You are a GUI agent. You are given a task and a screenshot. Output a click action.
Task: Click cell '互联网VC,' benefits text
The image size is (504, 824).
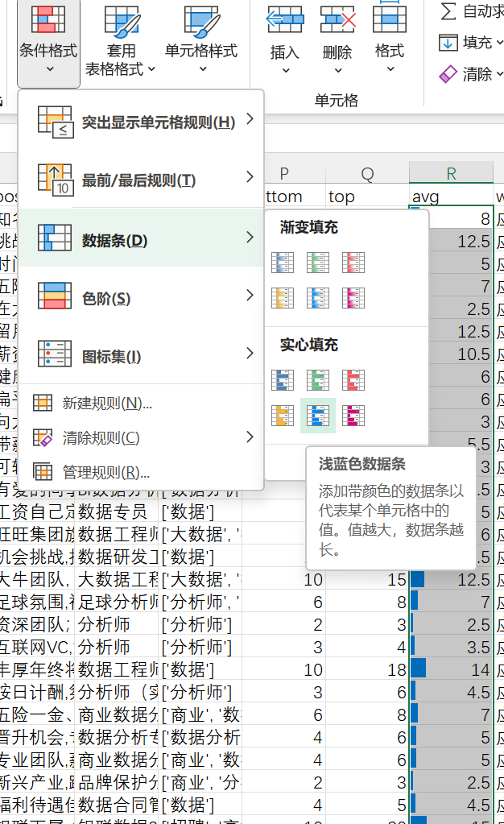(x=37, y=647)
